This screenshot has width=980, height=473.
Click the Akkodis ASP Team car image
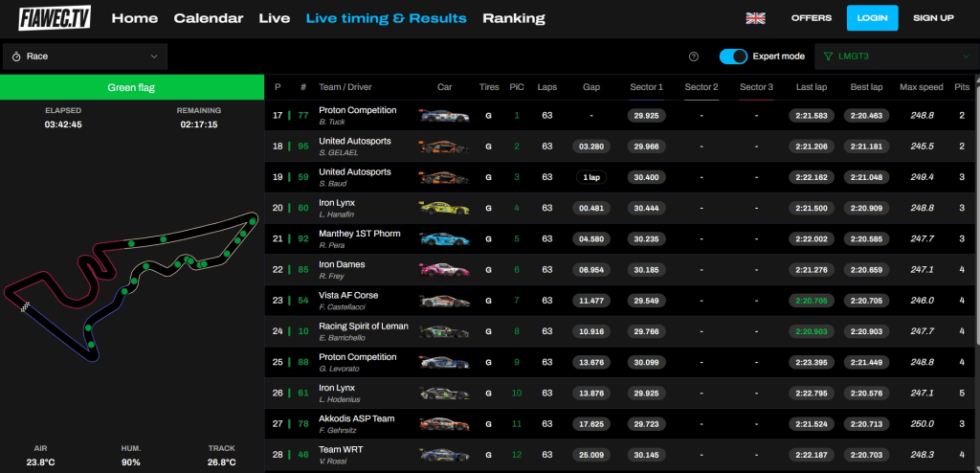444,423
